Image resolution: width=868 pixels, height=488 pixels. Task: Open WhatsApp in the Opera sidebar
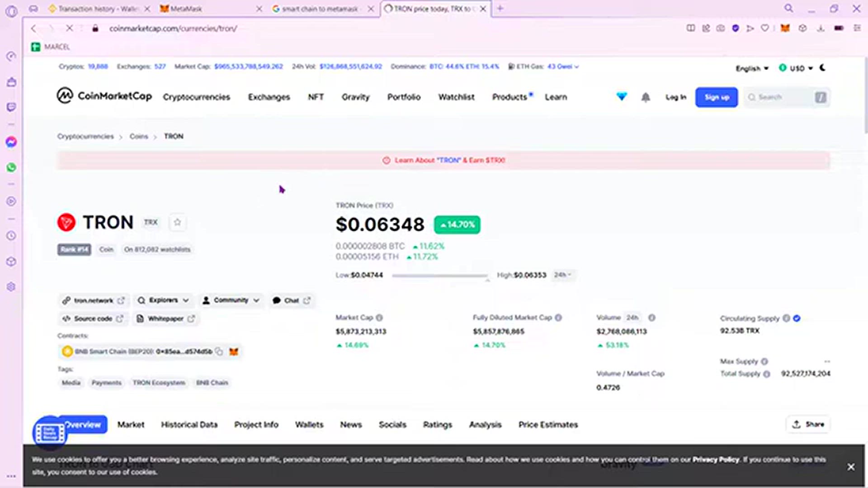pyautogui.click(x=11, y=168)
